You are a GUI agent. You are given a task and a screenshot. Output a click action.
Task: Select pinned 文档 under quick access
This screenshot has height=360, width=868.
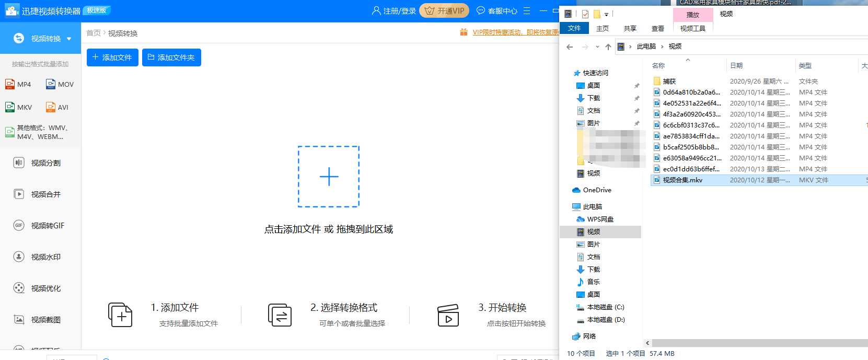pos(593,111)
